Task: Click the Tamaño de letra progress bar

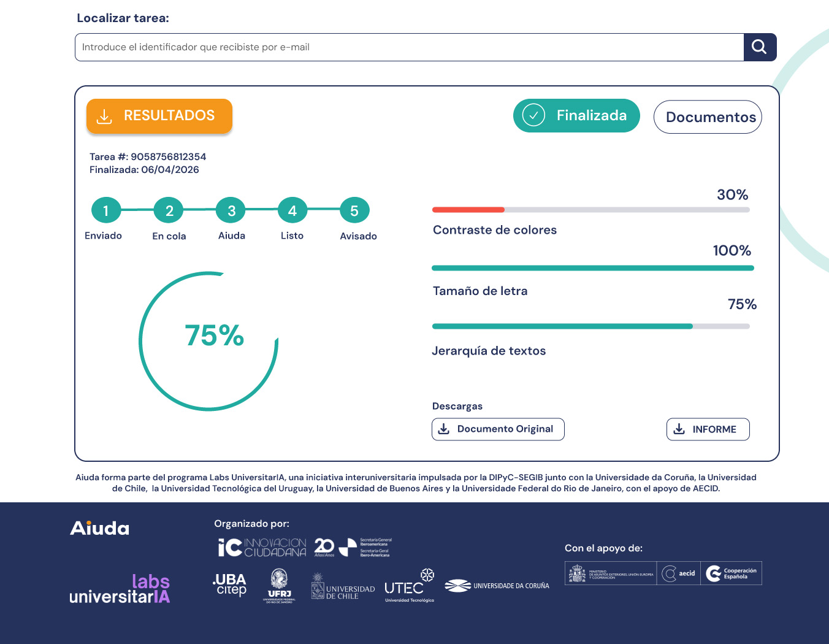Action: point(593,268)
